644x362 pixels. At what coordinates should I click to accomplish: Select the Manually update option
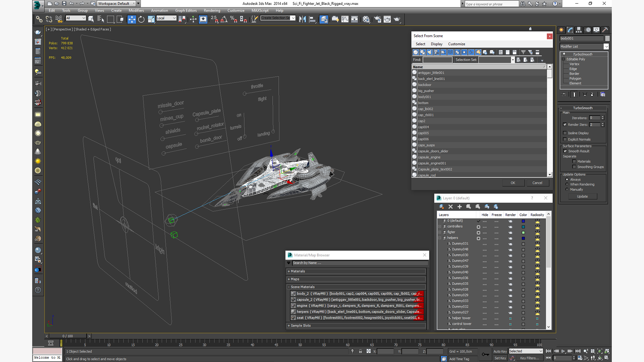[x=567, y=189]
